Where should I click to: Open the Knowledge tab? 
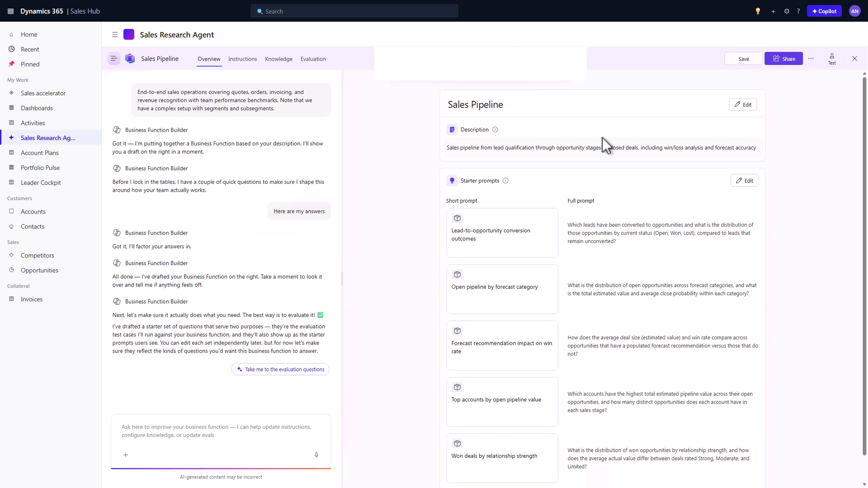[278, 59]
